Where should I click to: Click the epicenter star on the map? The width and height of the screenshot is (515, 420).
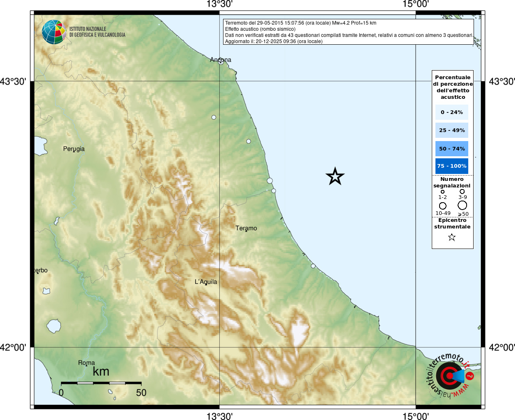[335, 176]
